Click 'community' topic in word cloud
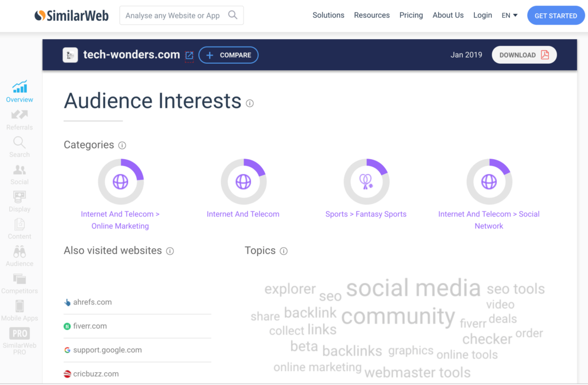The height and width of the screenshot is (385, 588). [x=398, y=316]
